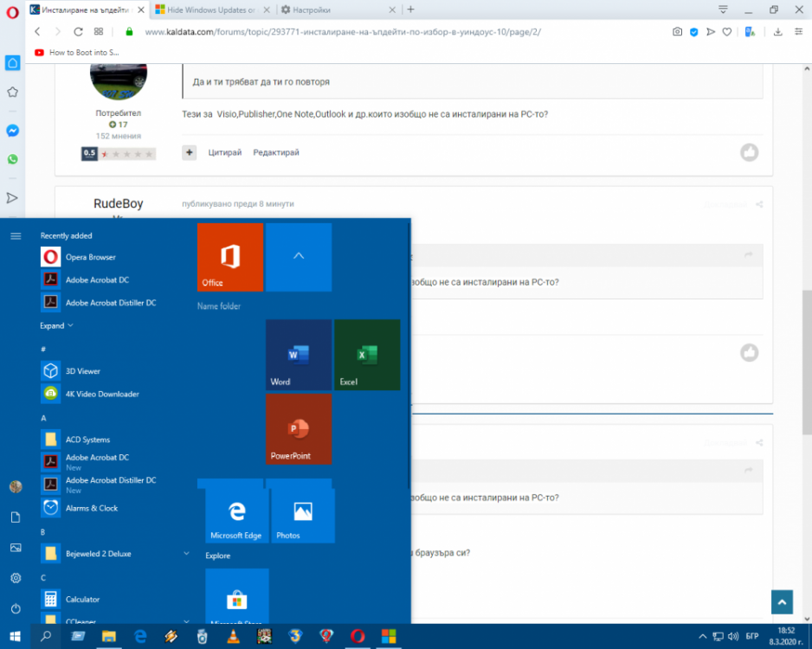Launch VLC from the taskbar

click(x=234, y=636)
